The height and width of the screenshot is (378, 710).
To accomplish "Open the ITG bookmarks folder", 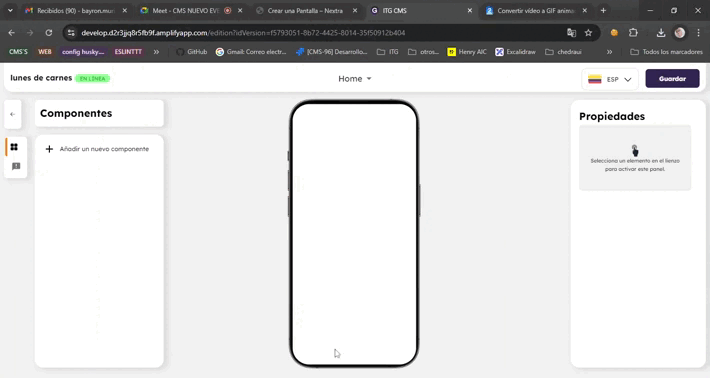I will tap(388, 52).
